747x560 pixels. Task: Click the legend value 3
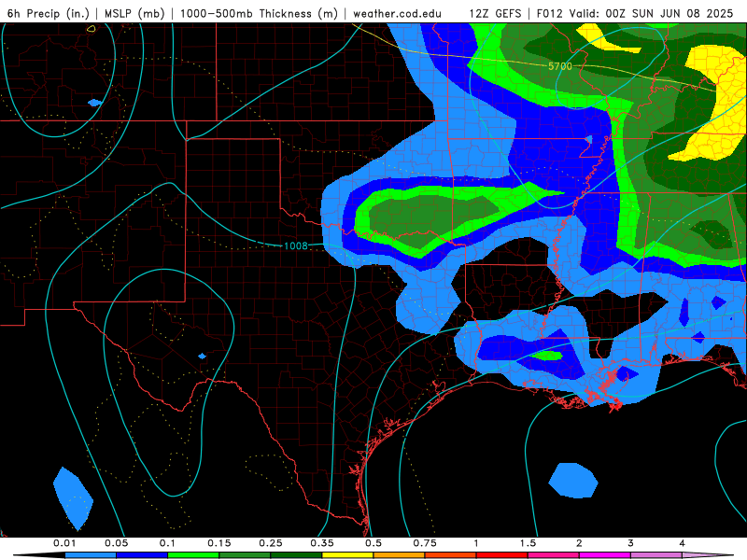pyautogui.click(x=630, y=543)
